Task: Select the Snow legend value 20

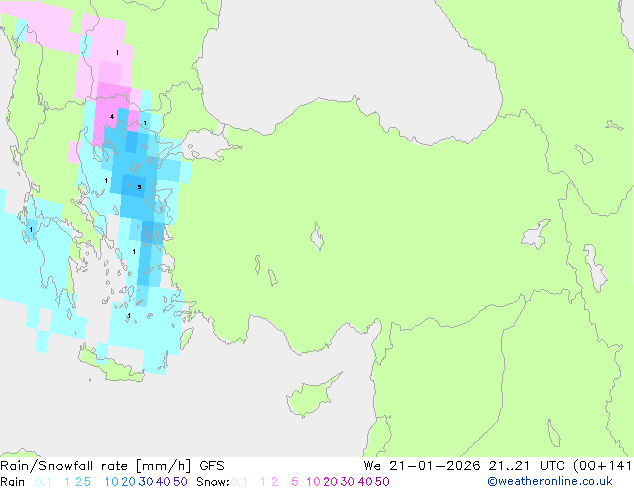Action: click(330, 482)
